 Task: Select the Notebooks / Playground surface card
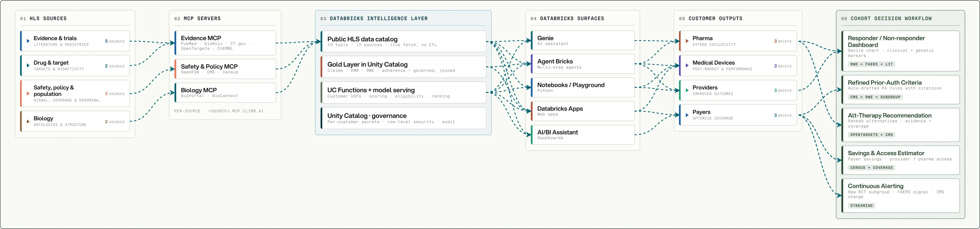[583, 87]
